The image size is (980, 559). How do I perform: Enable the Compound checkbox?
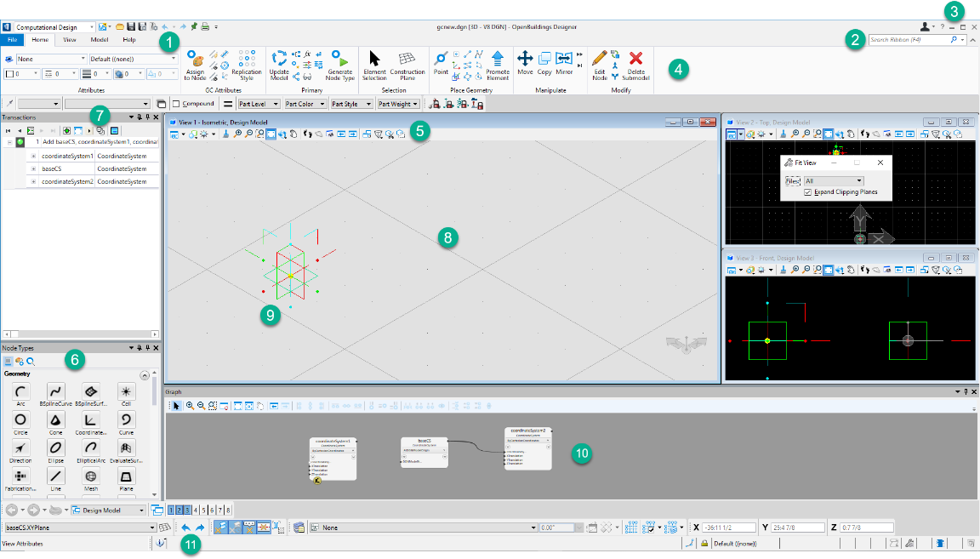pos(176,104)
